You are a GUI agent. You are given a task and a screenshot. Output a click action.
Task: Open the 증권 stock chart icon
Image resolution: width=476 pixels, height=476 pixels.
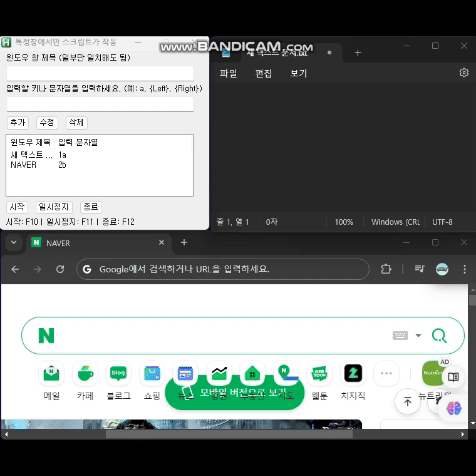click(x=219, y=373)
